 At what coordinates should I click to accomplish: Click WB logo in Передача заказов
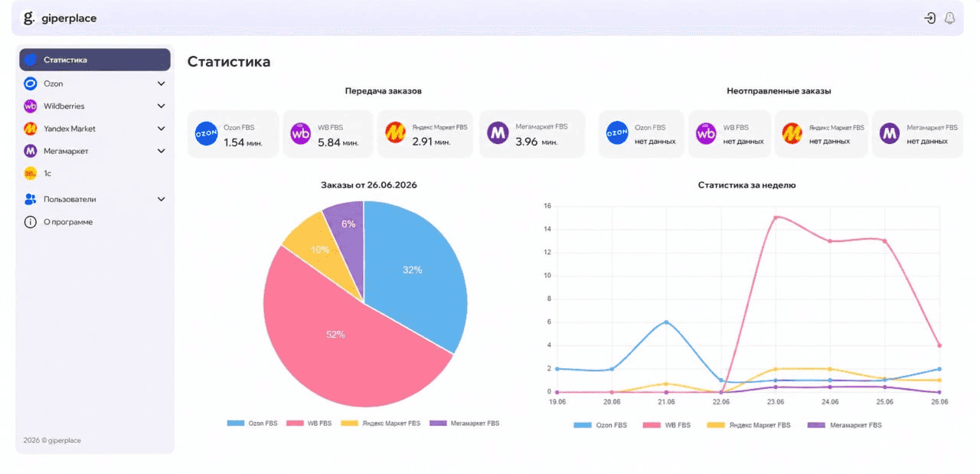pyautogui.click(x=301, y=134)
